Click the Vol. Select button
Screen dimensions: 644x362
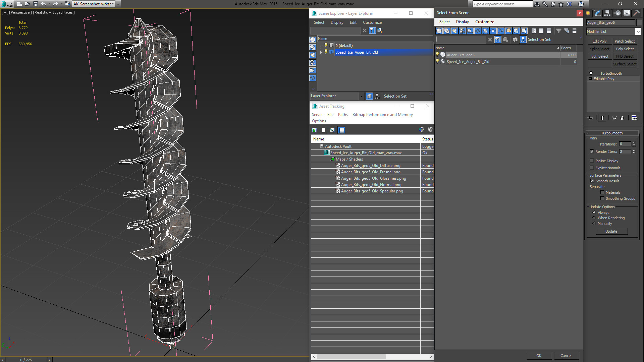point(599,56)
